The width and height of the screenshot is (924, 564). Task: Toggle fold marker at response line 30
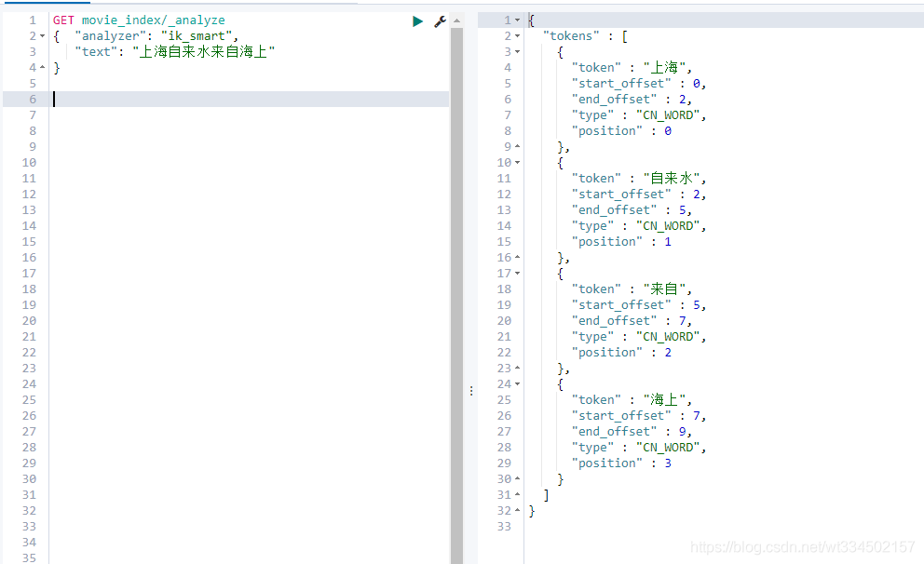coord(517,478)
